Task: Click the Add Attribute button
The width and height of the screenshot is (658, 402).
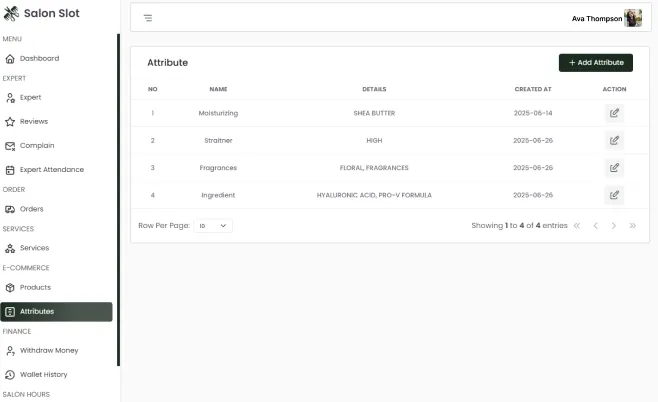Action: pyautogui.click(x=595, y=63)
